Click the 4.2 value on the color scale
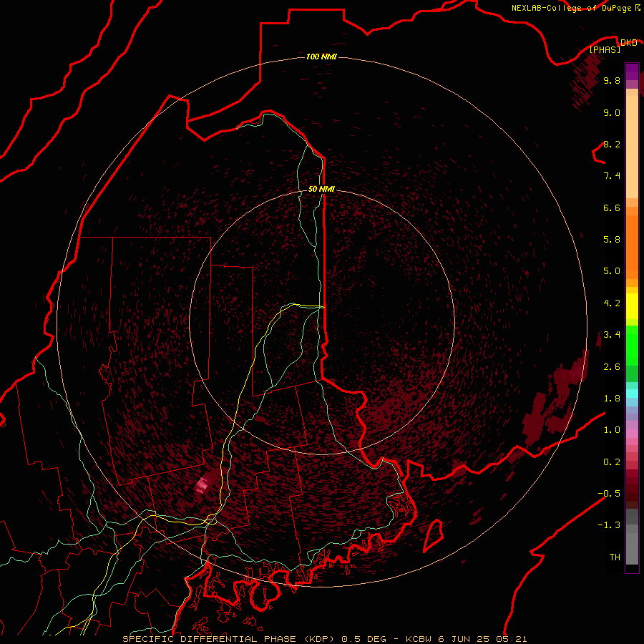This screenshot has width=644, height=644. [612, 303]
